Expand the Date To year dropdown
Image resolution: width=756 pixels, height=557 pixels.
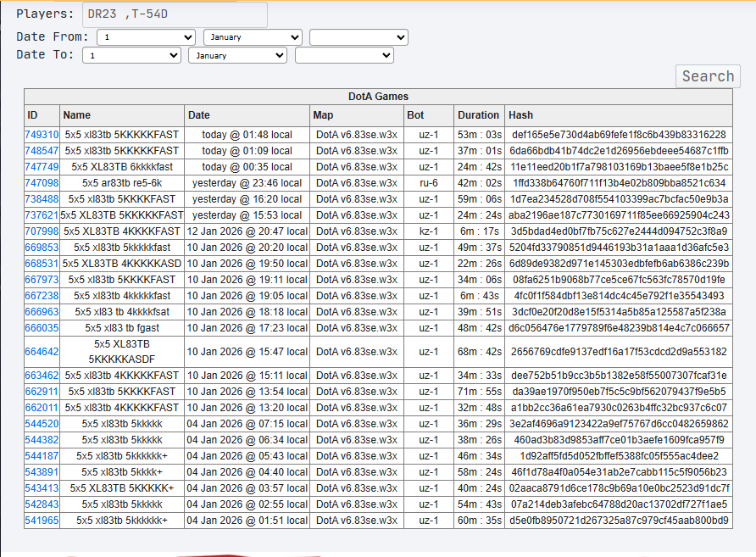pos(344,55)
